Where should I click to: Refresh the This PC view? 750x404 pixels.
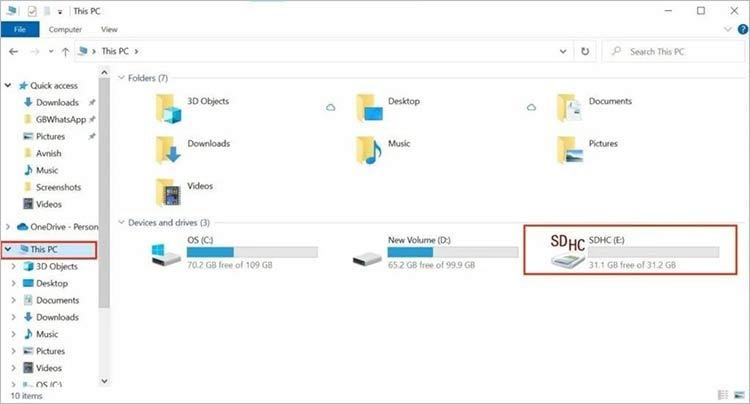pyautogui.click(x=585, y=51)
